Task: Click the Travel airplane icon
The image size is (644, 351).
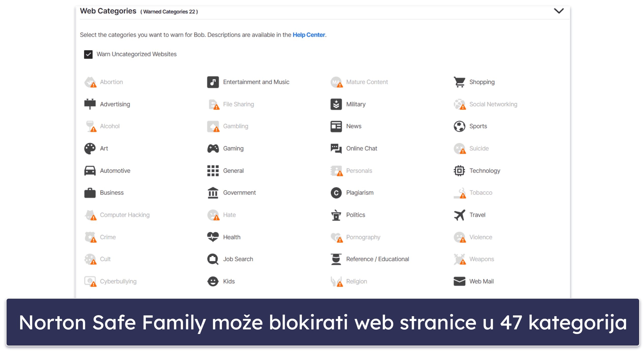Action: pos(459,215)
